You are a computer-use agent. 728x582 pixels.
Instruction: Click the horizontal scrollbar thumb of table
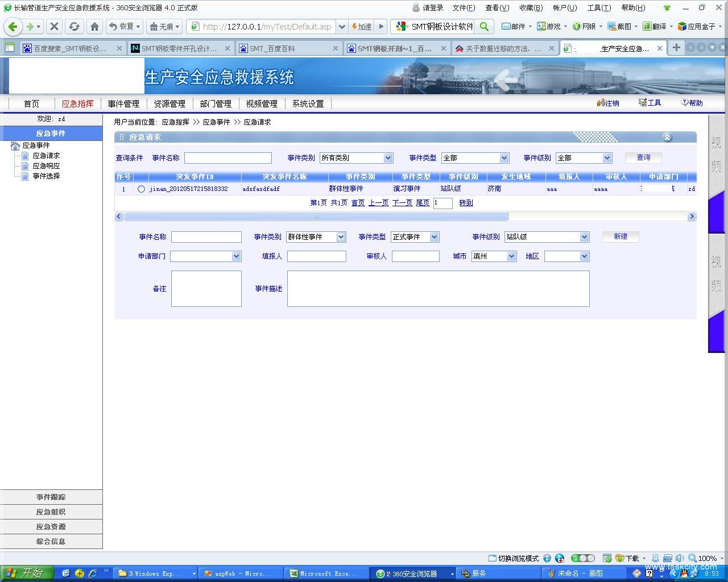[316, 217]
